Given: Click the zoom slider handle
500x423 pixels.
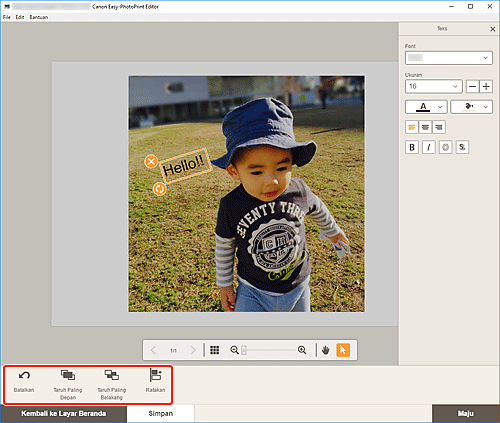Looking at the screenshot, I should (x=244, y=350).
